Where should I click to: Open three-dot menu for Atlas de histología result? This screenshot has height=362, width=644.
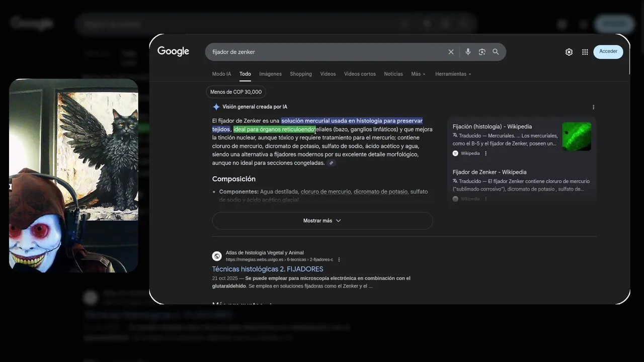click(339, 259)
